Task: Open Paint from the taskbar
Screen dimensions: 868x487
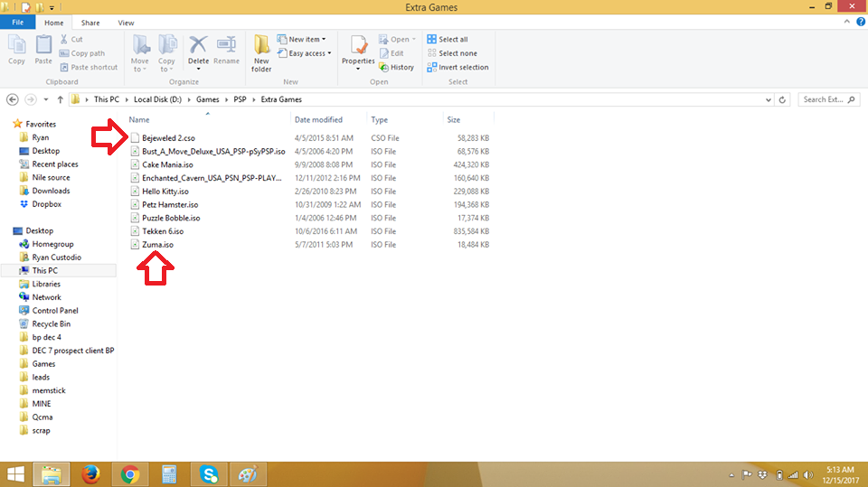Action: click(x=248, y=474)
